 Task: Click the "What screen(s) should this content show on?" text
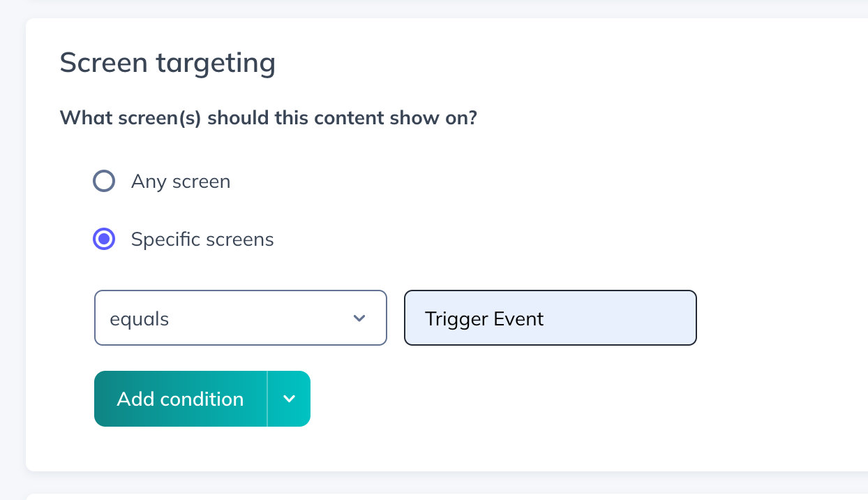click(268, 117)
